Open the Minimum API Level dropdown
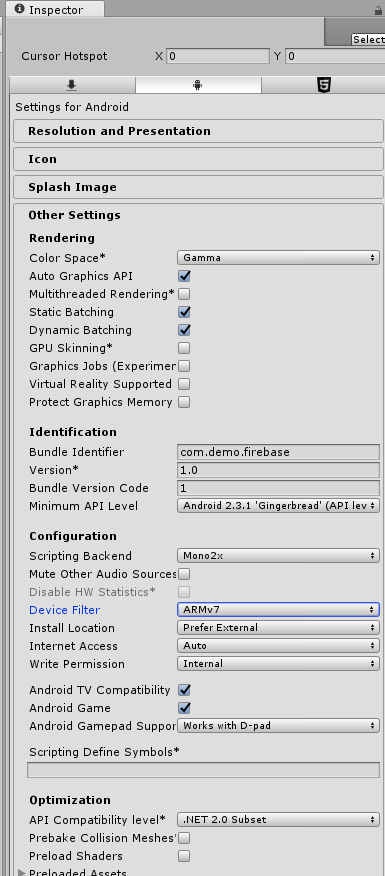The width and height of the screenshot is (385, 876). 278,506
